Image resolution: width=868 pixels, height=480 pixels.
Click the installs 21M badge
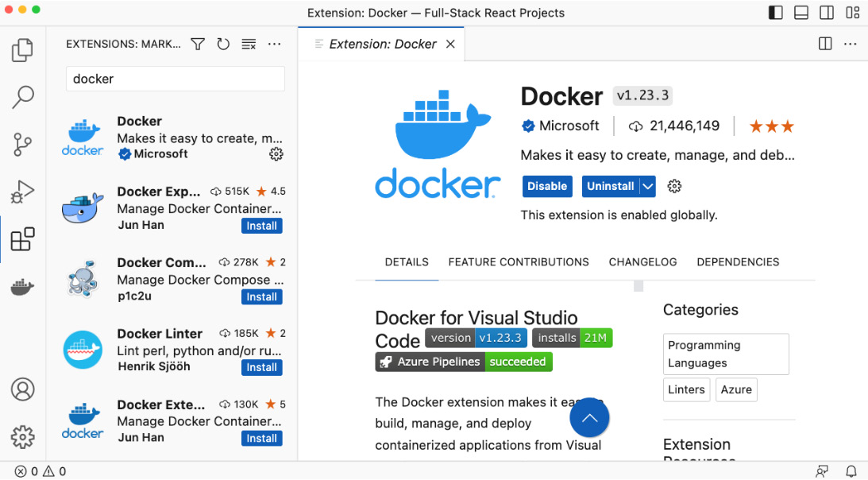(x=573, y=338)
